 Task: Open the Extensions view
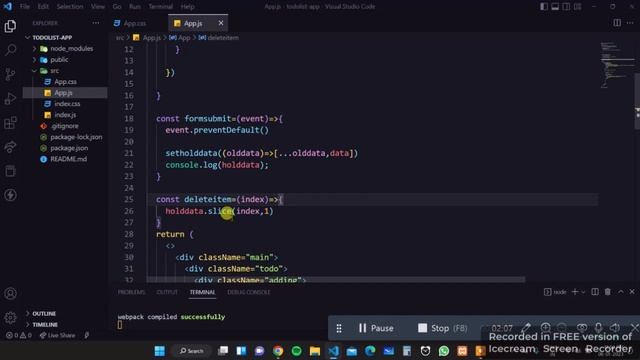tap(10, 122)
